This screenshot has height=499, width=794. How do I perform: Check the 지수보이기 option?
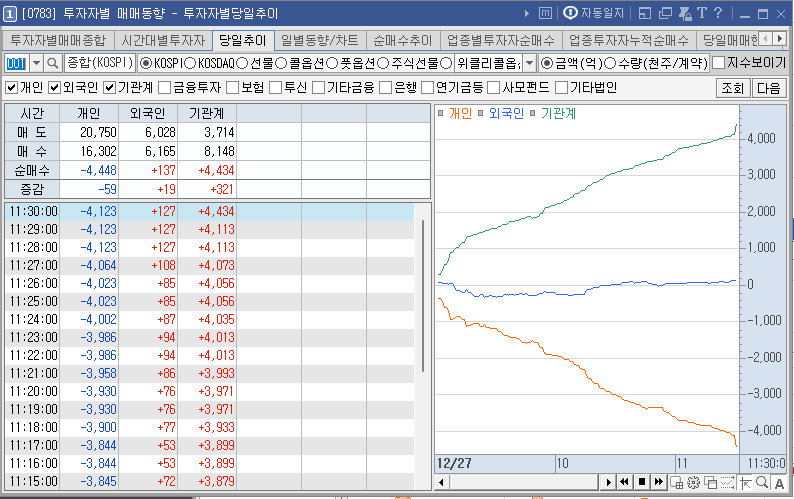[719, 63]
